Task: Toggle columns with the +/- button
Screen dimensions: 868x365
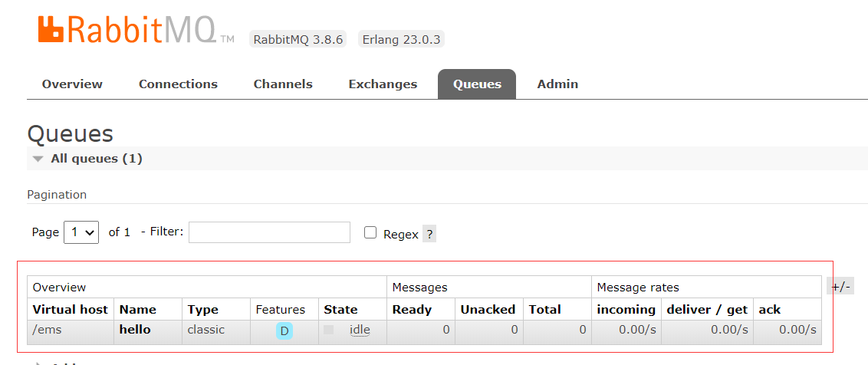Action: point(841,286)
